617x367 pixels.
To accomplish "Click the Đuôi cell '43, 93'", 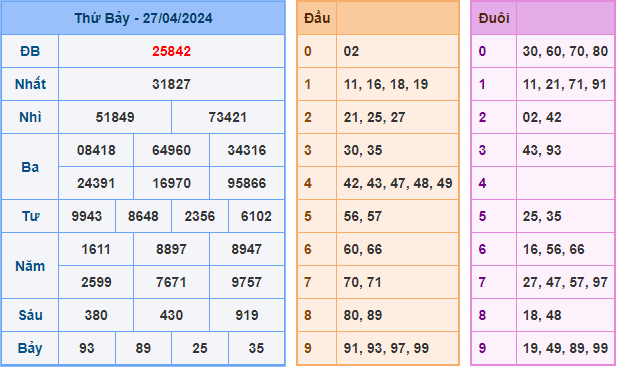I will tap(565, 150).
